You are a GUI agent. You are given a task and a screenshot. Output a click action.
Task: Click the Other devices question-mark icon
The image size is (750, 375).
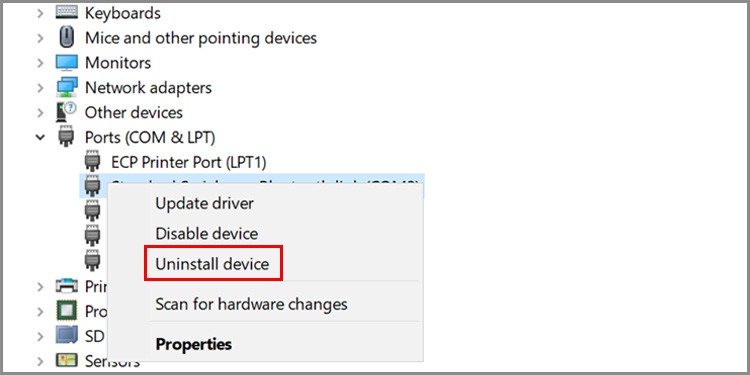[66, 112]
